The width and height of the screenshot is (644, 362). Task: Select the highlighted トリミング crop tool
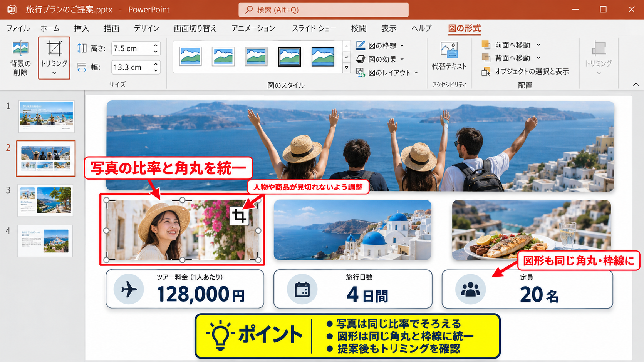54,58
